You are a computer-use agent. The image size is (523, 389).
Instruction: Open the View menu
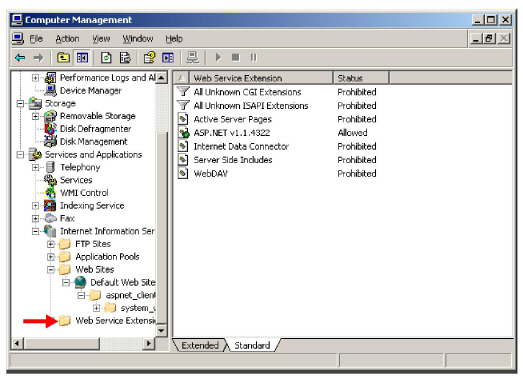point(101,39)
